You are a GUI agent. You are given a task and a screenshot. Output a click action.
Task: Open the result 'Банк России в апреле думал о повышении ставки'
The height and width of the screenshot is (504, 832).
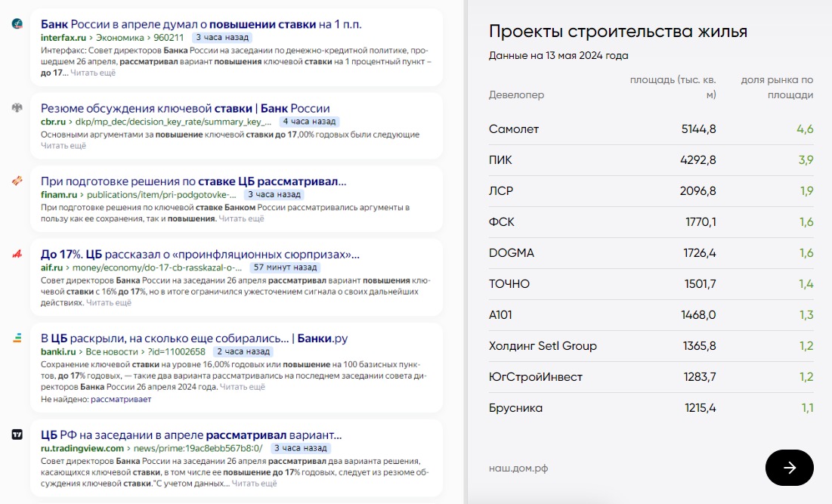click(201, 24)
